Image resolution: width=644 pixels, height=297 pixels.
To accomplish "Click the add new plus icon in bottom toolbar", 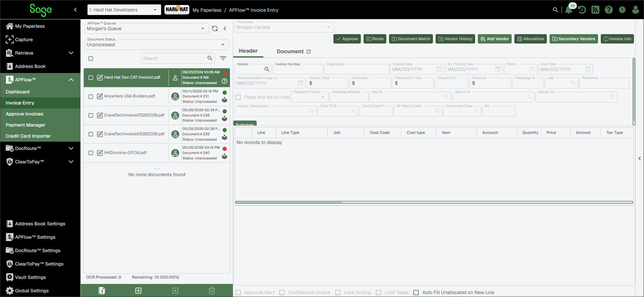I will [138, 290].
